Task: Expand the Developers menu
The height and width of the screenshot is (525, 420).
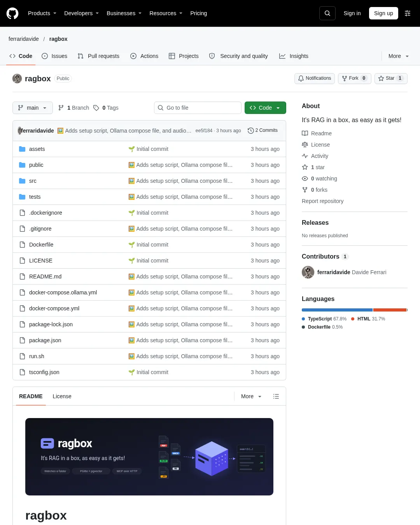Action: pyautogui.click(x=81, y=13)
